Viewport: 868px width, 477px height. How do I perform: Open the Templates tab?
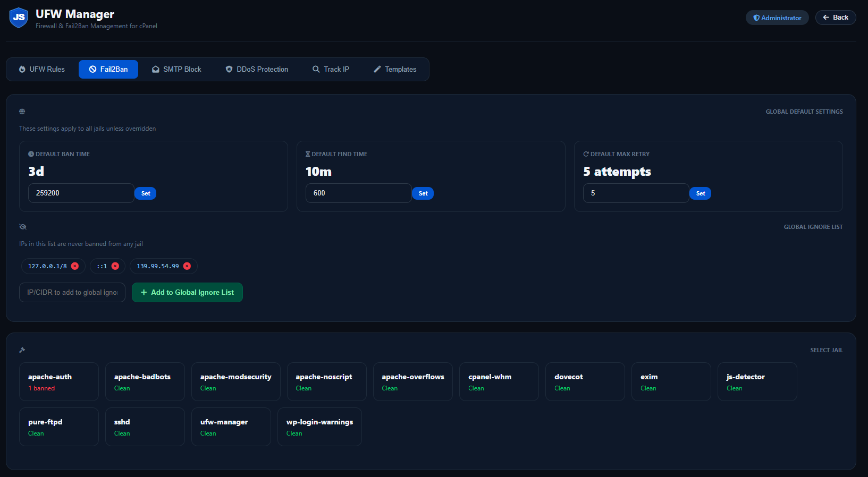(x=395, y=70)
